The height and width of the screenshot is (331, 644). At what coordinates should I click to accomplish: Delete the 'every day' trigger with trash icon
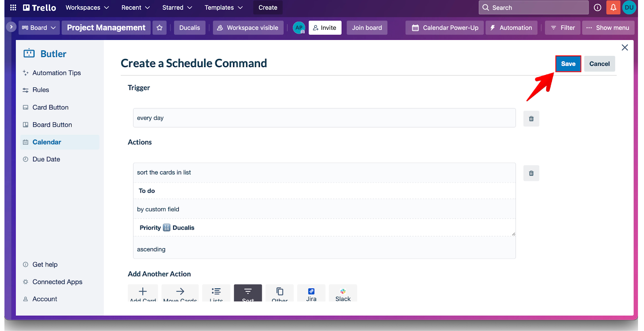tap(531, 119)
